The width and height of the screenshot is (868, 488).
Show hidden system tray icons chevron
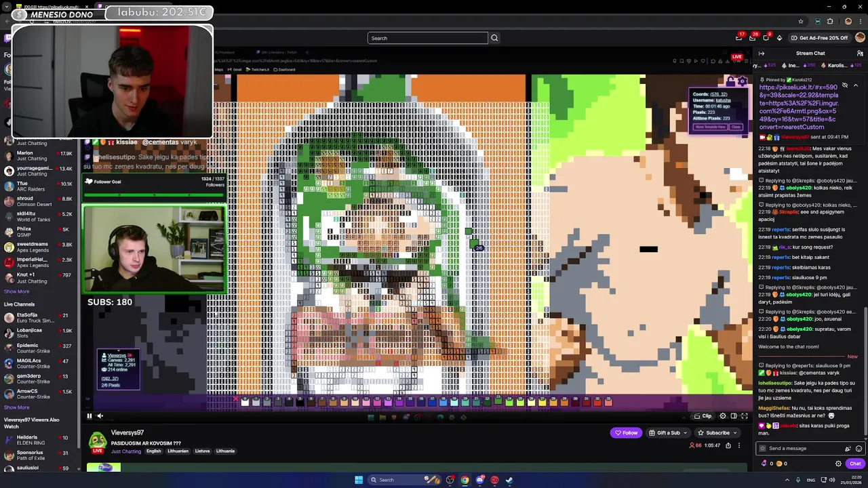click(x=787, y=480)
